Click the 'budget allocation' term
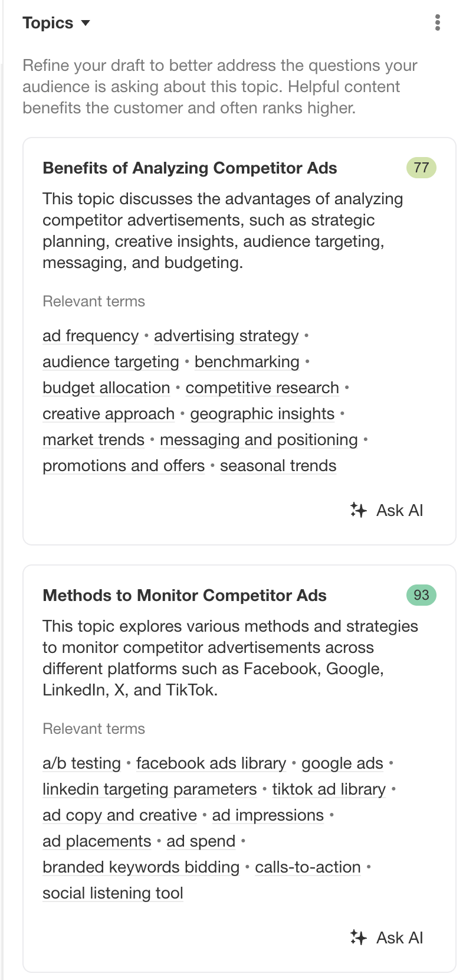466x980 pixels. coord(106,388)
